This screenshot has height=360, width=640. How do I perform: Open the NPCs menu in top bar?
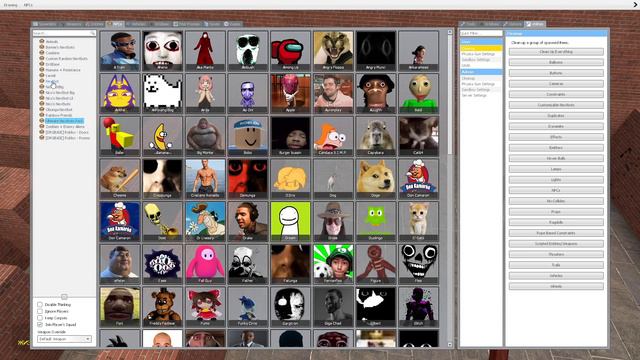(x=28, y=5)
